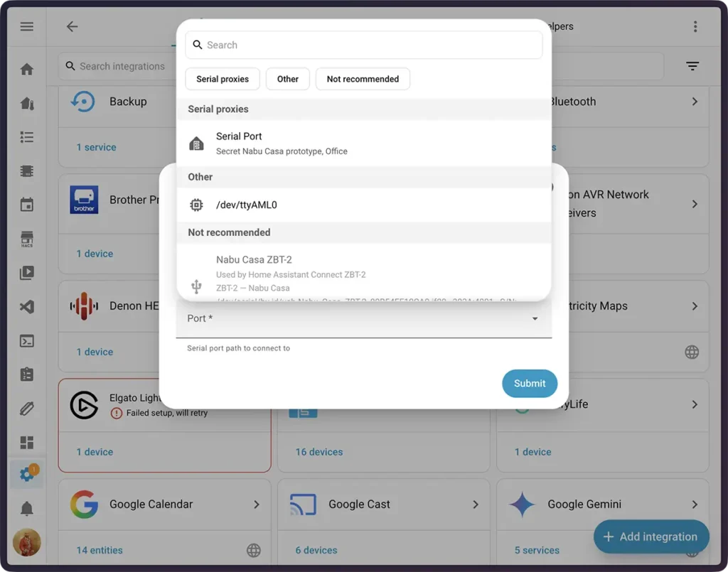728x572 pixels.
Task: Open the Elgato Light 1 device link
Action: click(x=95, y=452)
